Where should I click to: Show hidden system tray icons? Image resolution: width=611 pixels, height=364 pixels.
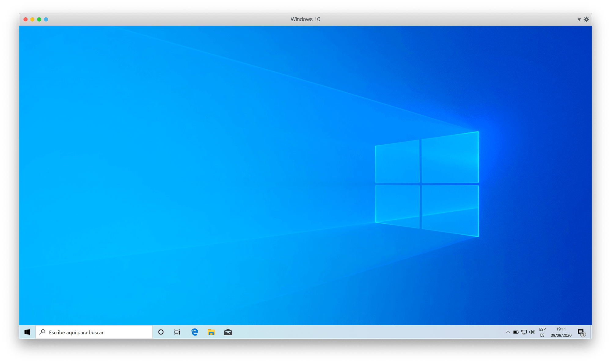507,332
